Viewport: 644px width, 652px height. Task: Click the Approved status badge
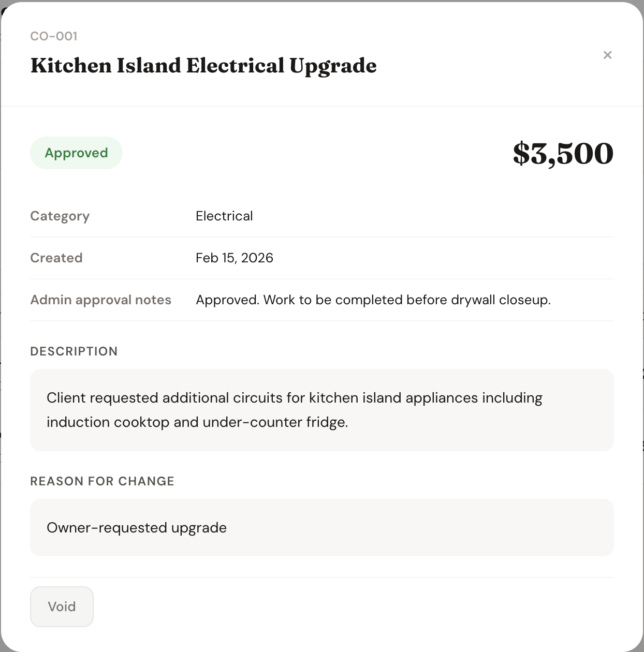click(76, 153)
